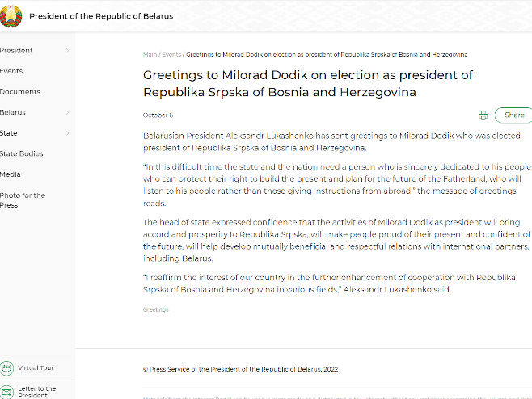Expand the President menu chevron
This screenshot has width=532, height=399.
coord(68,51)
